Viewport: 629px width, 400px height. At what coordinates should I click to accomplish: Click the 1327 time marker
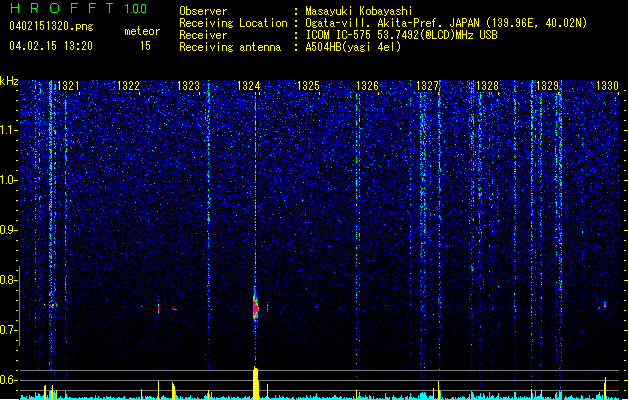click(x=427, y=86)
